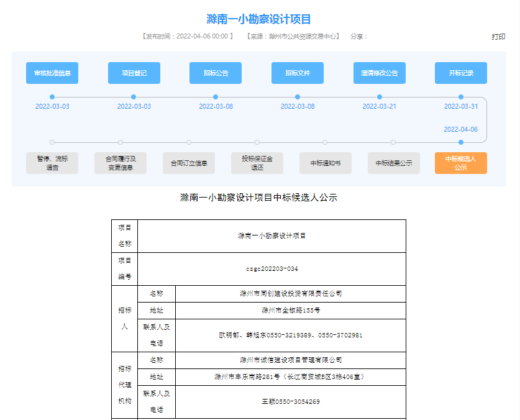Click the 审核批准信息 step button

click(x=52, y=73)
